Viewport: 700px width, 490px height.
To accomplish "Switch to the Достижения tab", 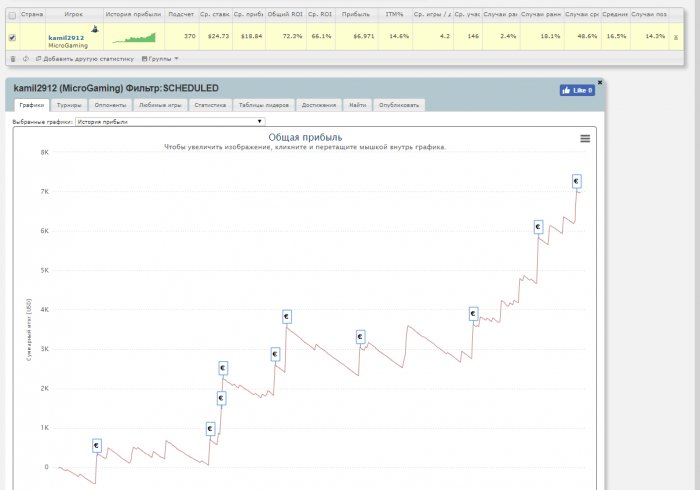I will [x=319, y=105].
